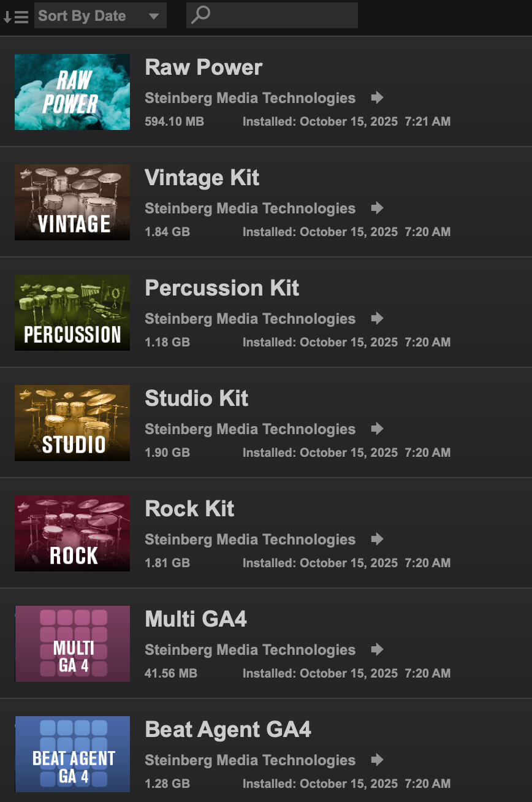Click Steinberg Media Technologies under Raw Power
This screenshot has width=532, height=802.
click(x=250, y=98)
